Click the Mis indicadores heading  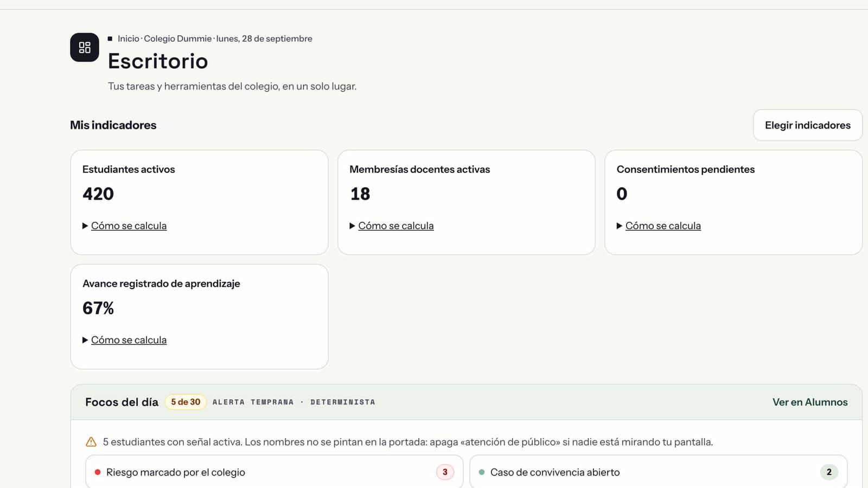(113, 125)
